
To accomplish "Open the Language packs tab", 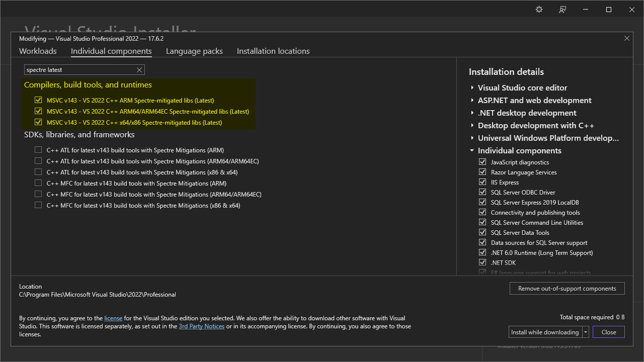I will pyautogui.click(x=194, y=51).
